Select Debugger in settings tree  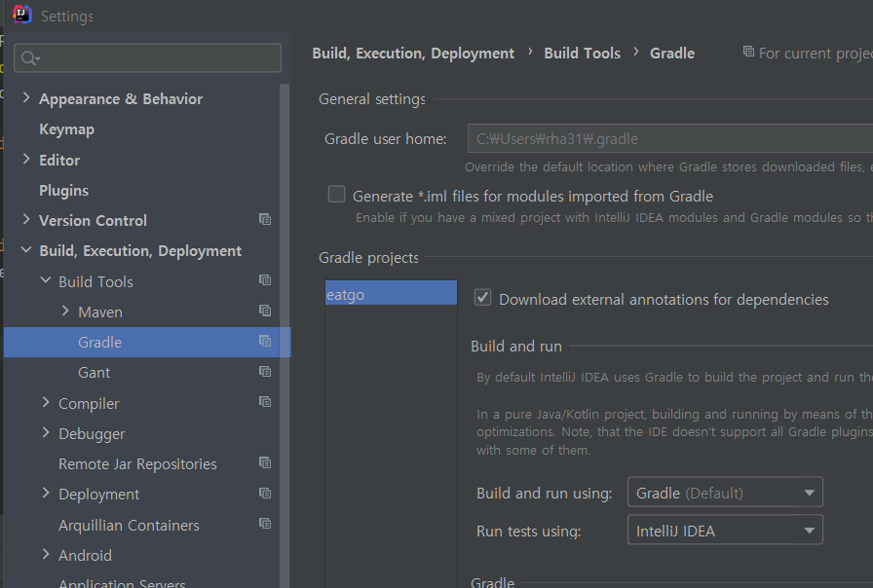click(92, 434)
